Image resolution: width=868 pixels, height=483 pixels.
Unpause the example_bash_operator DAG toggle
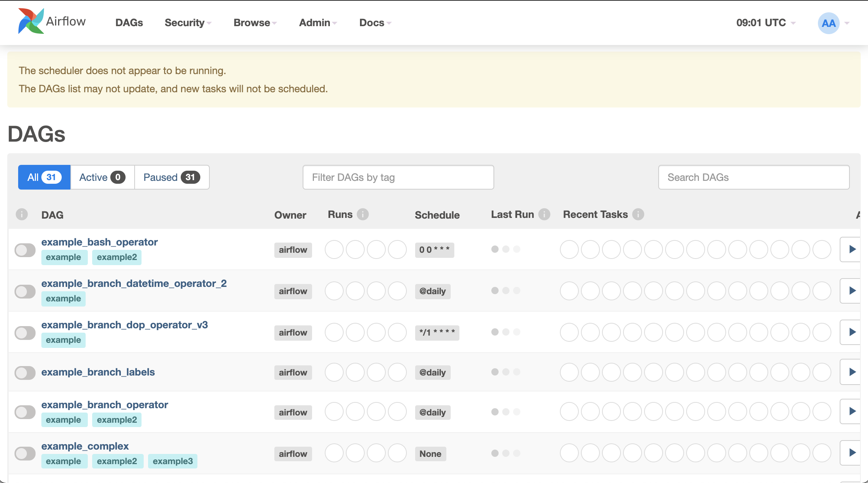25,250
